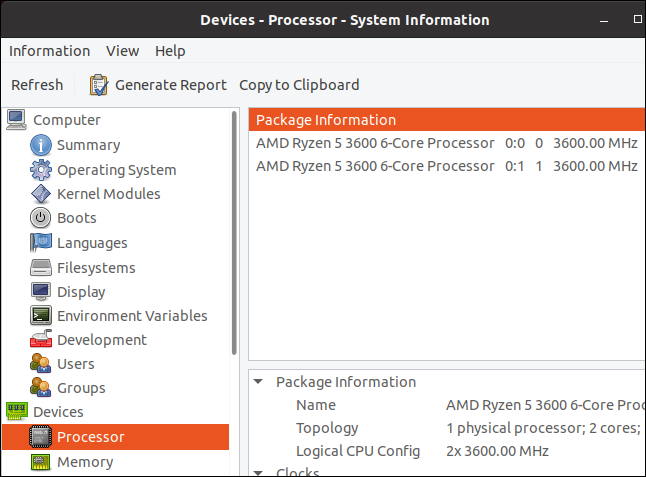Select the Devices category in sidebar
The height and width of the screenshot is (477, 646).
(x=58, y=412)
